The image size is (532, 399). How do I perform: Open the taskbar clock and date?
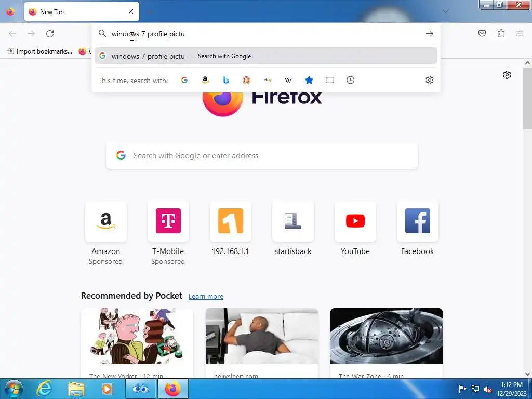[512, 389]
